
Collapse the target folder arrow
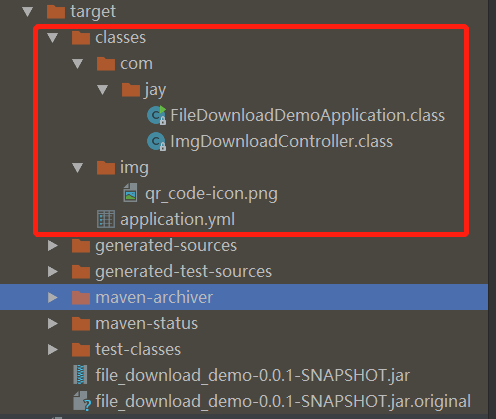pyautogui.click(x=27, y=12)
